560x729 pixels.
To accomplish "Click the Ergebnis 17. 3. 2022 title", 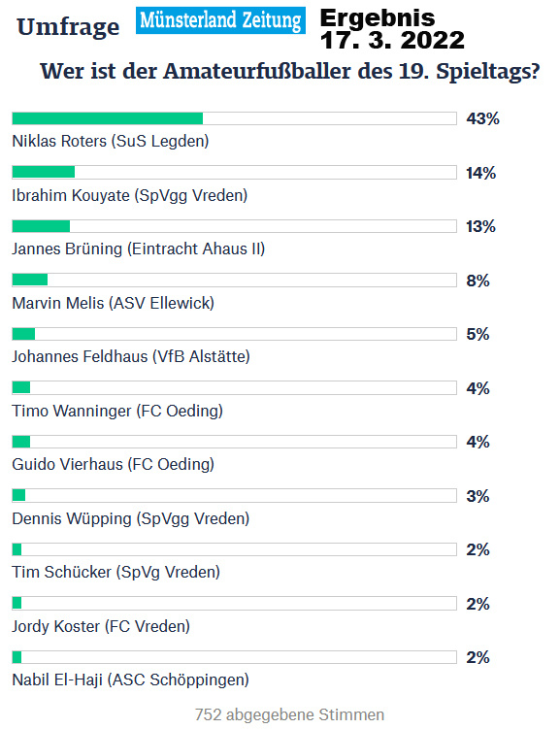I will (x=392, y=29).
